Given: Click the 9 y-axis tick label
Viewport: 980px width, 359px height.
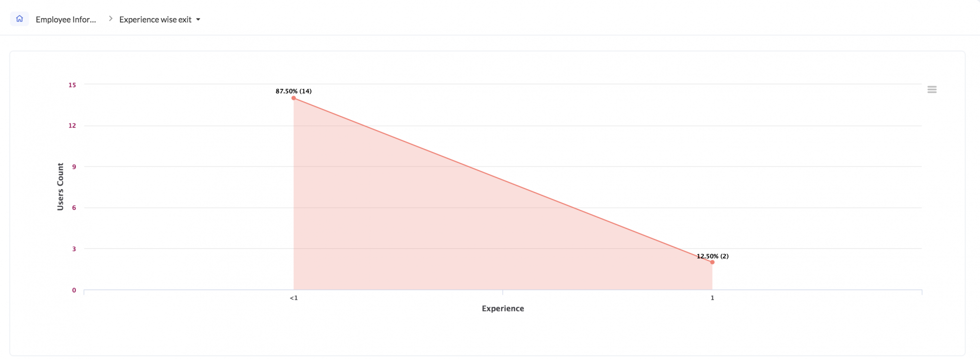Looking at the screenshot, I should [x=74, y=167].
